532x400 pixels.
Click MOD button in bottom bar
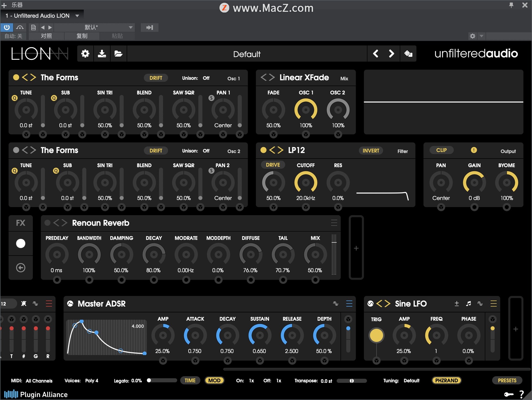pos(214,380)
